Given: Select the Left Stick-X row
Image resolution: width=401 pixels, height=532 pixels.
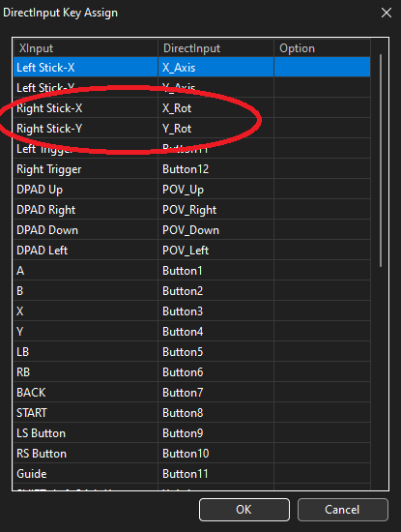Looking at the screenshot, I should point(192,67).
